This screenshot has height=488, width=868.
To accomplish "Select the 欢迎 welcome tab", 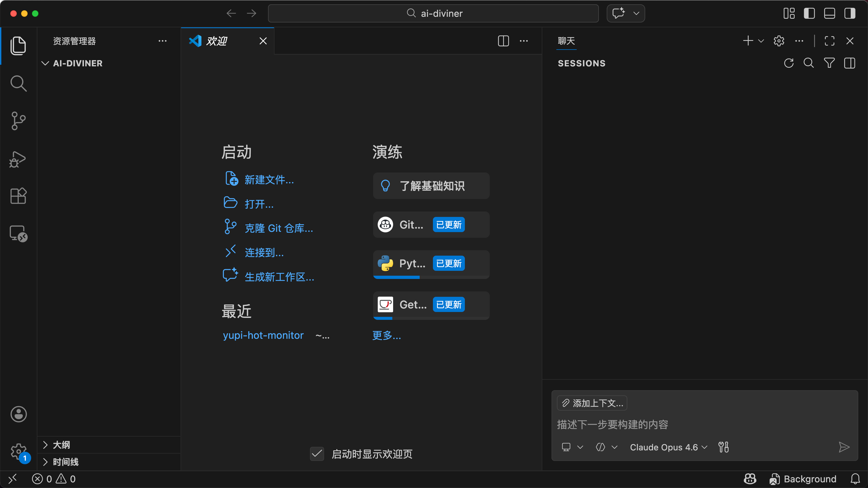I will pos(217,41).
